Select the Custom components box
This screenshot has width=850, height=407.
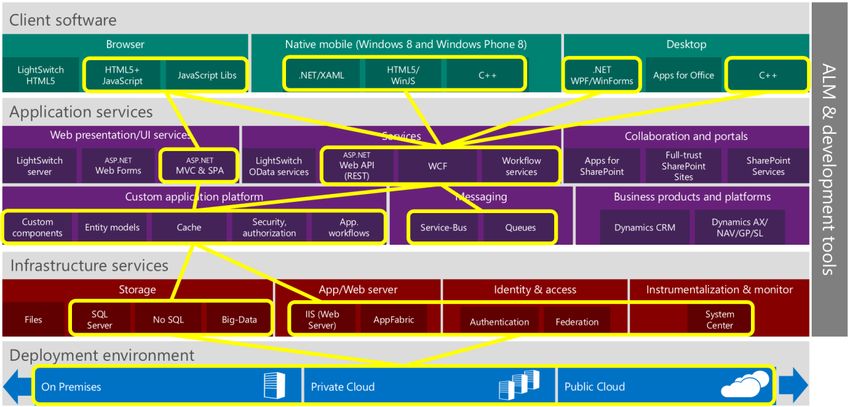[x=38, y=228]
